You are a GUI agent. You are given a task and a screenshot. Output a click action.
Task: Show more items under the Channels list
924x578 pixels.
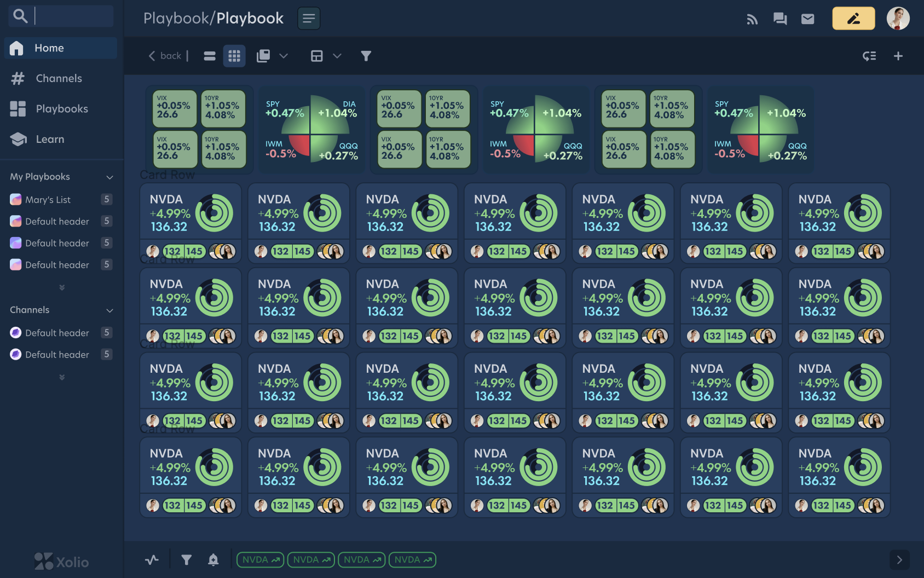(x=62, y=377)
